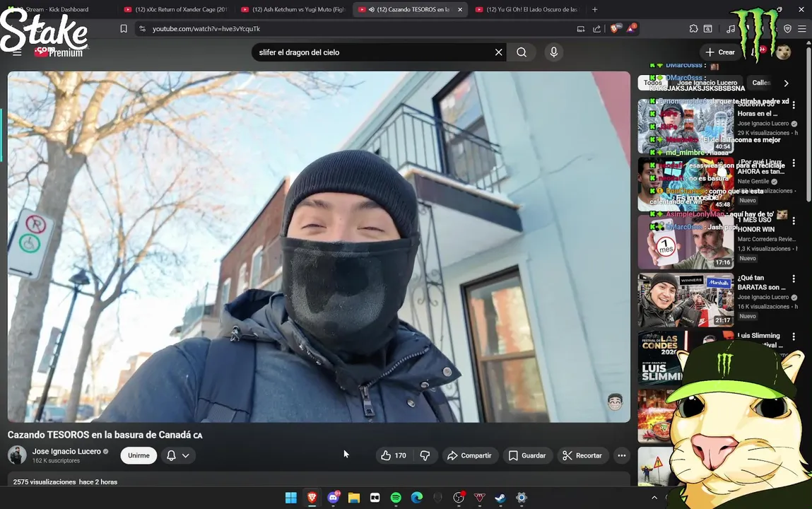Open Spotify from the taskbar
Viewport: 812px width, 509px height.
pyautogui.click(x=396, y=498)
